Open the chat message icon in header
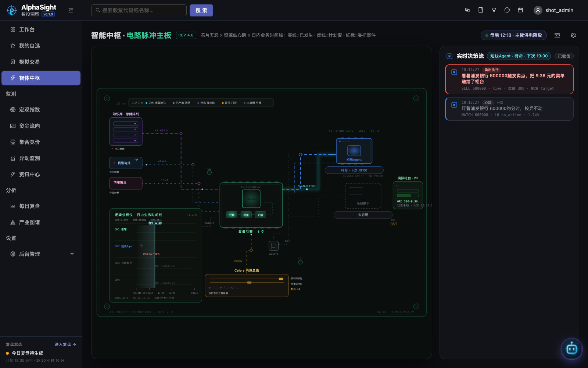The image size is (588, 368). [x=507, y=10]
